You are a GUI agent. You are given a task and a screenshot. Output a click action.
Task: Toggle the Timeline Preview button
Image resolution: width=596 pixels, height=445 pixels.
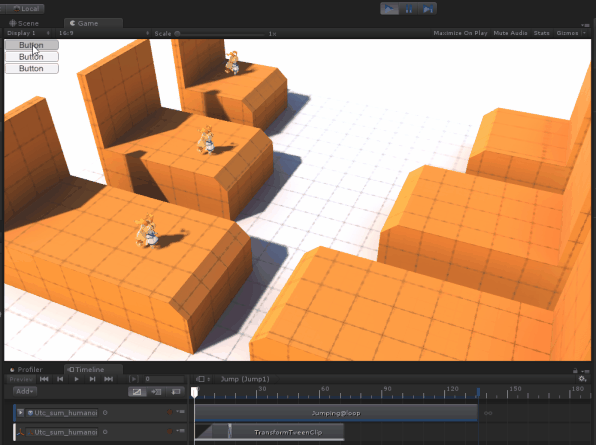point(21,379)
